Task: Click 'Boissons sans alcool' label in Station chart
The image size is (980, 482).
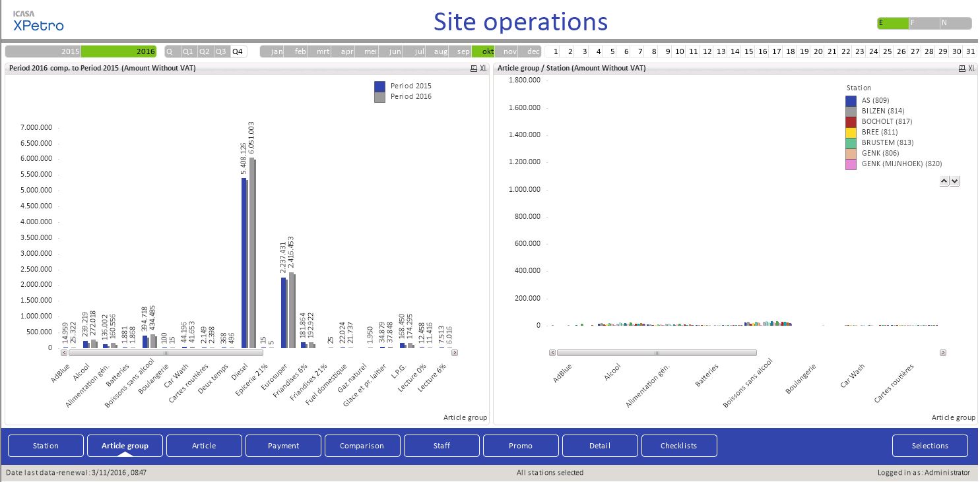Action: (x=748, y=382)
